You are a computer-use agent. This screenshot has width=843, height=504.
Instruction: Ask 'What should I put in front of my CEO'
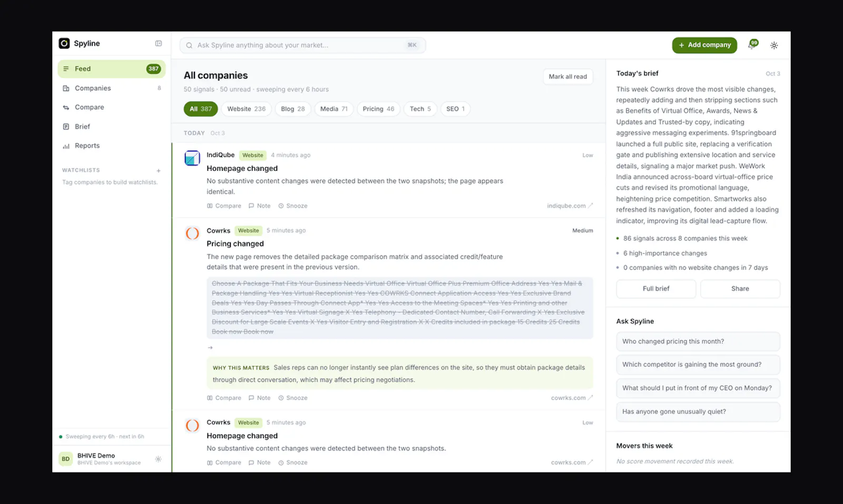[x=698, y=389]
